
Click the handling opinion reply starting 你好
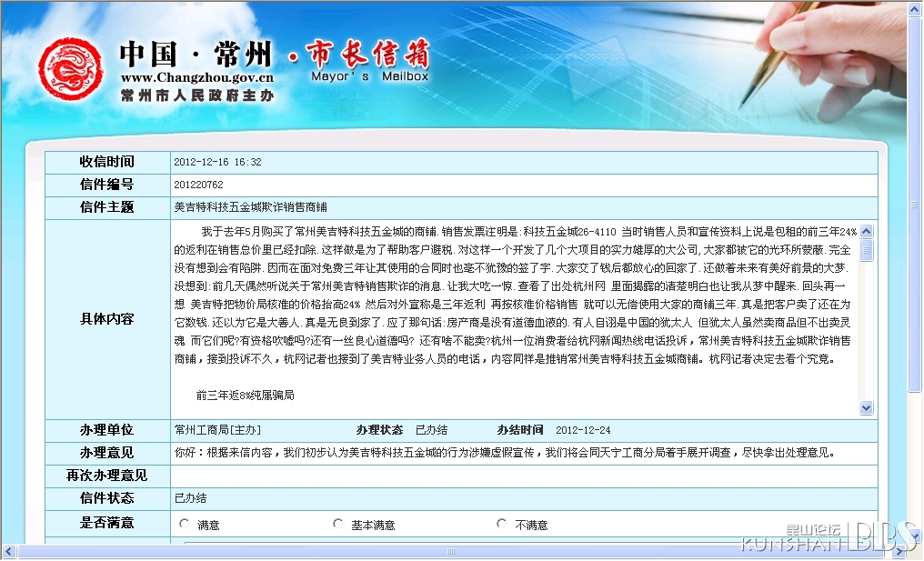(505, 453)
